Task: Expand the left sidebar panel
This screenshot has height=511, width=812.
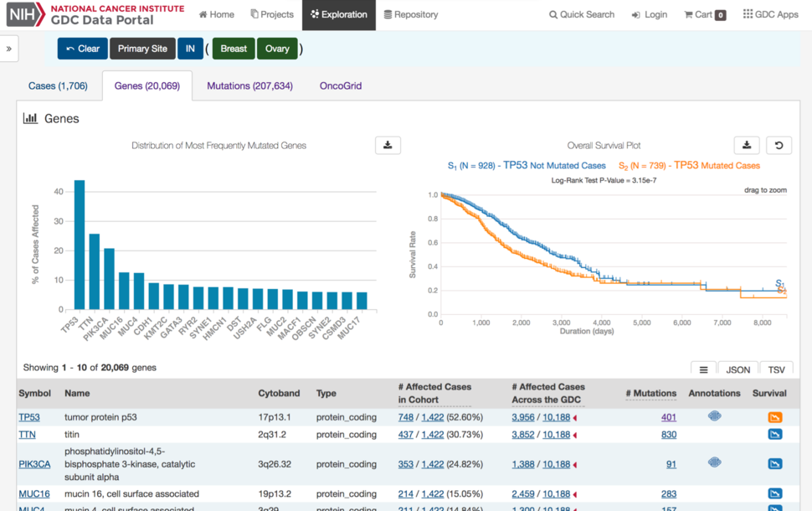Action: (x=9, y=49)
